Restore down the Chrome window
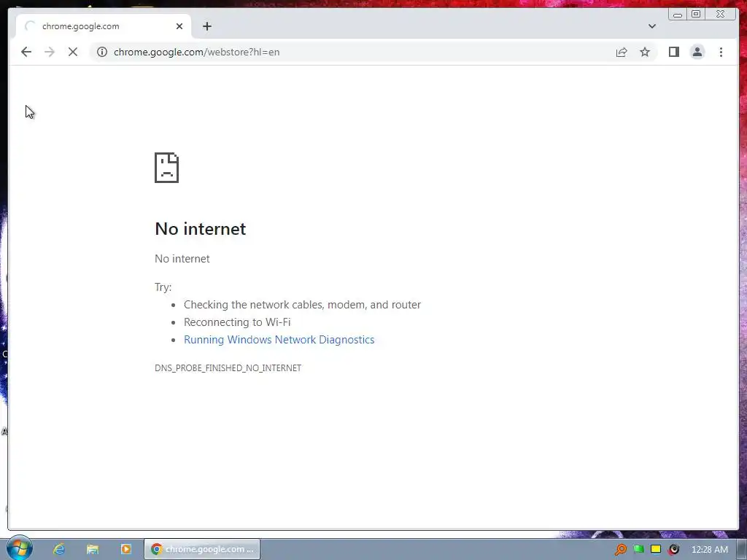747x560 pixels. (x=696, y=15)
